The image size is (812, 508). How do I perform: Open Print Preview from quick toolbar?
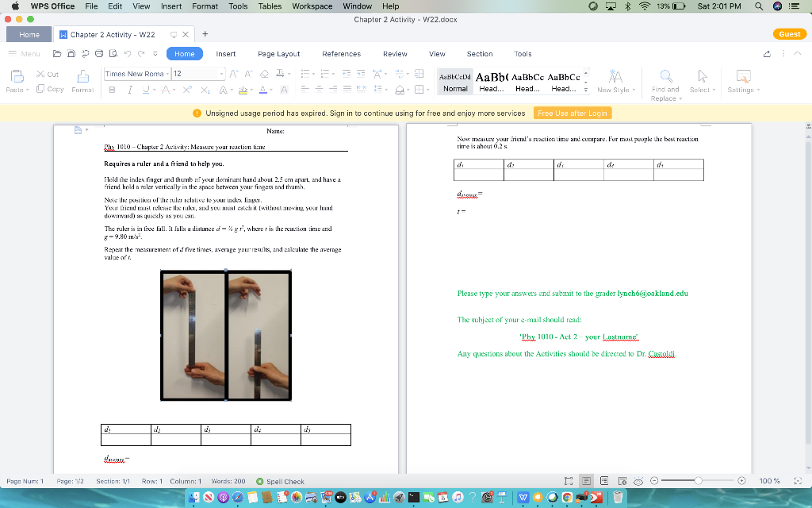(x=113, y=53)
